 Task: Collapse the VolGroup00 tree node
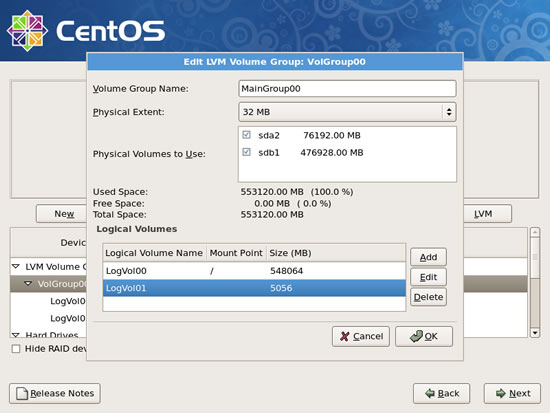click(x=28, y=283)
